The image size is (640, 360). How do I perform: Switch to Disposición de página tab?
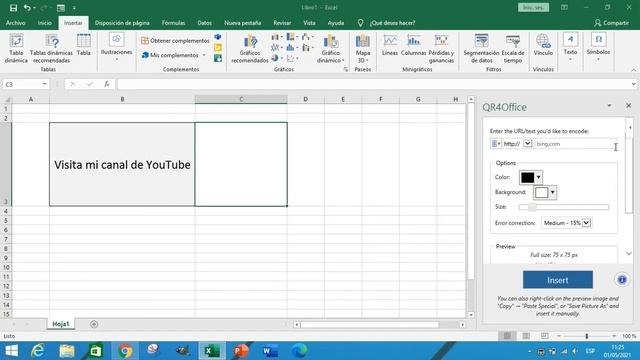coord(122,23)
